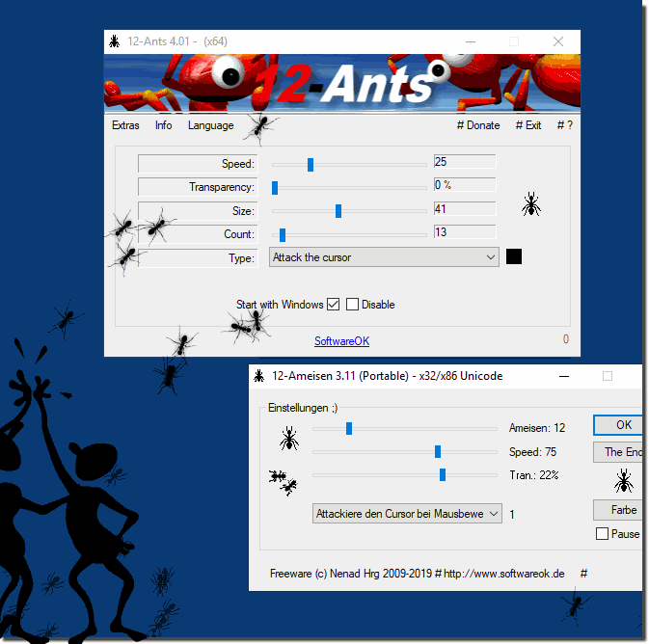Open the Attackiere den Cursor dropdown
Image resolution: width=649 pixels, height=644 pixels.
pyautogui.click(x=407, y=514)
